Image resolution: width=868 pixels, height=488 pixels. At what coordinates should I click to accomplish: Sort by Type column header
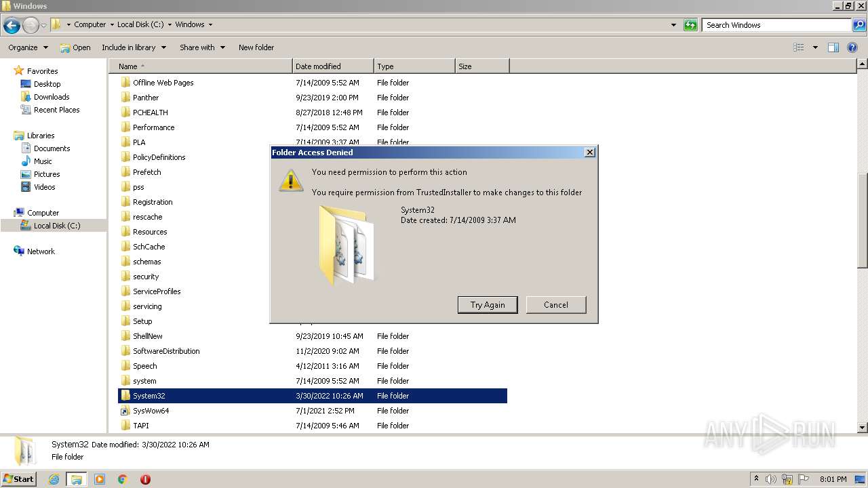tap(414, 66)
